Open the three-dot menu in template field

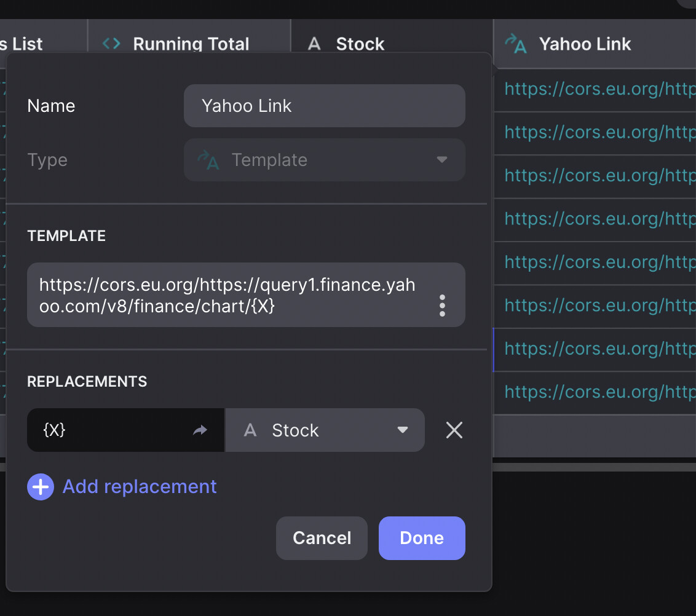[x=442, y=306]
